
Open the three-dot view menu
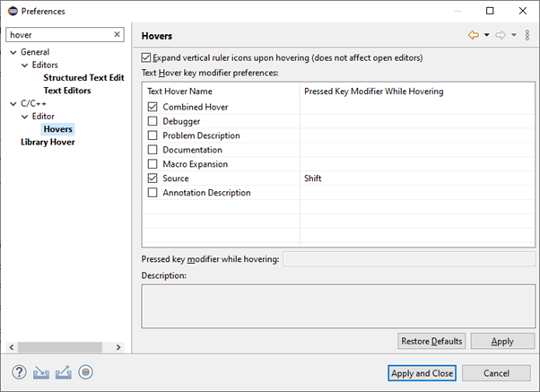(527, 36)
